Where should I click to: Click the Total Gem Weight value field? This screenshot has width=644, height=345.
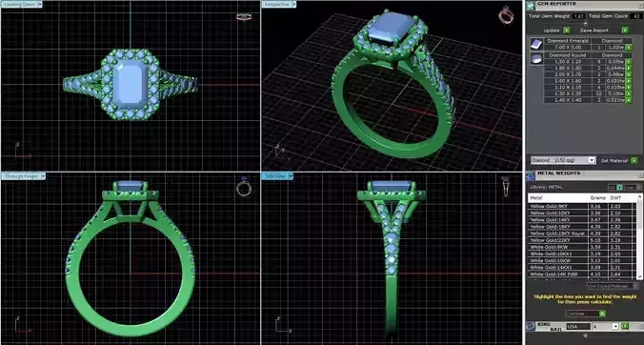point(578,16)
